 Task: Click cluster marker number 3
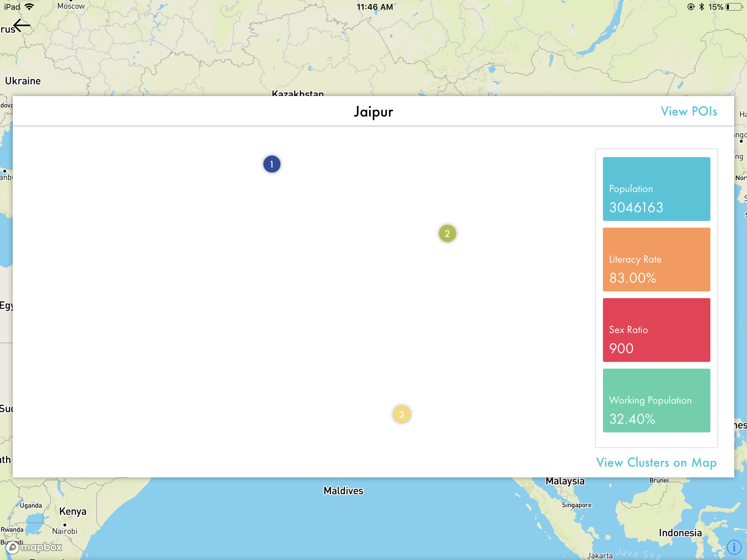(x=401, y=415)
